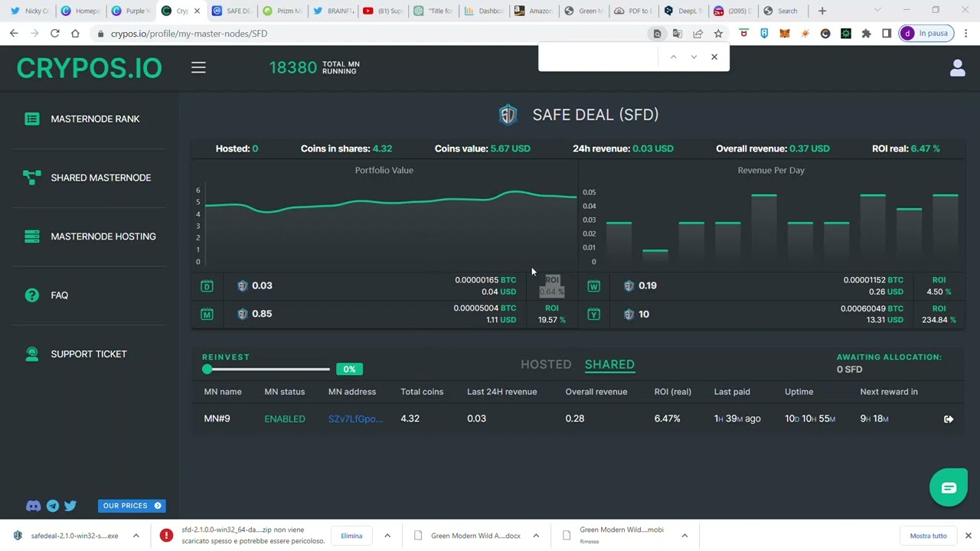This screenshot has height=551, width=980.
Task: Click the OUR PRICES button
Action: tap(132, 506)
